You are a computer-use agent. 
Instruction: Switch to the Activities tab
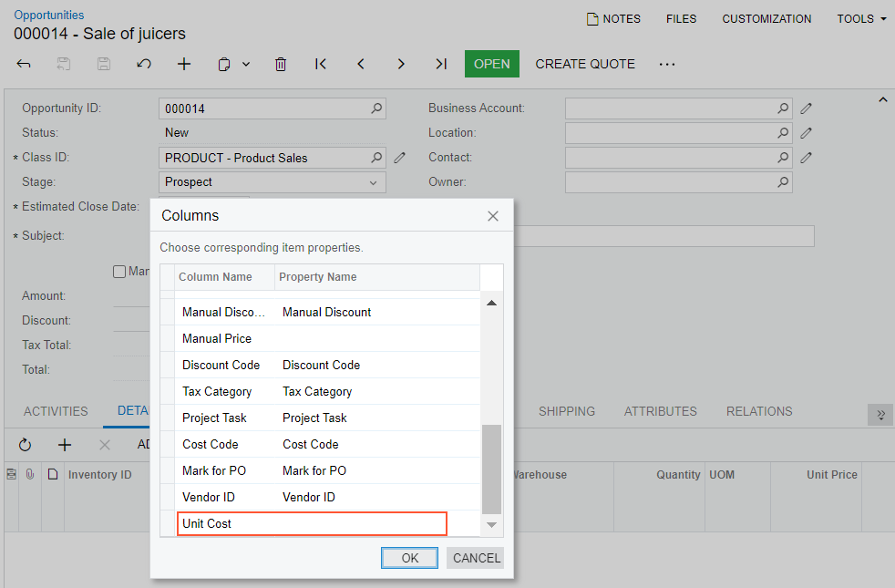click(56, 411)
